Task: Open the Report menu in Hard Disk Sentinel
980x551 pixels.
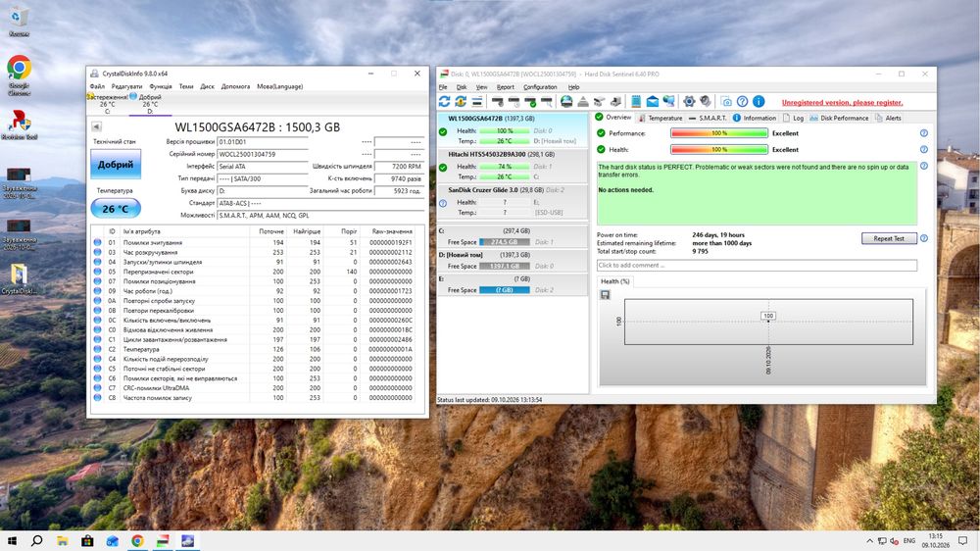Action: pyautogui.click(x=505, y=87)
